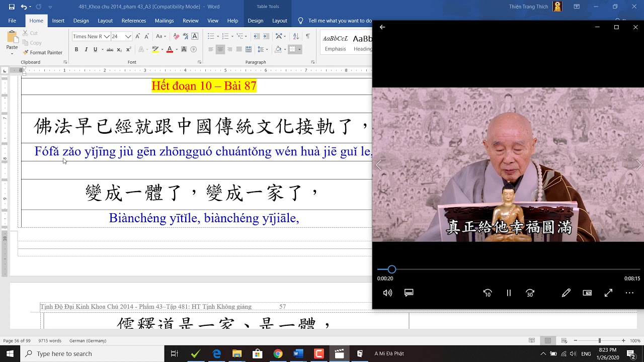Toggle Align Left
The width and height of the screenshot is (644, 362).
coord(211,49)
